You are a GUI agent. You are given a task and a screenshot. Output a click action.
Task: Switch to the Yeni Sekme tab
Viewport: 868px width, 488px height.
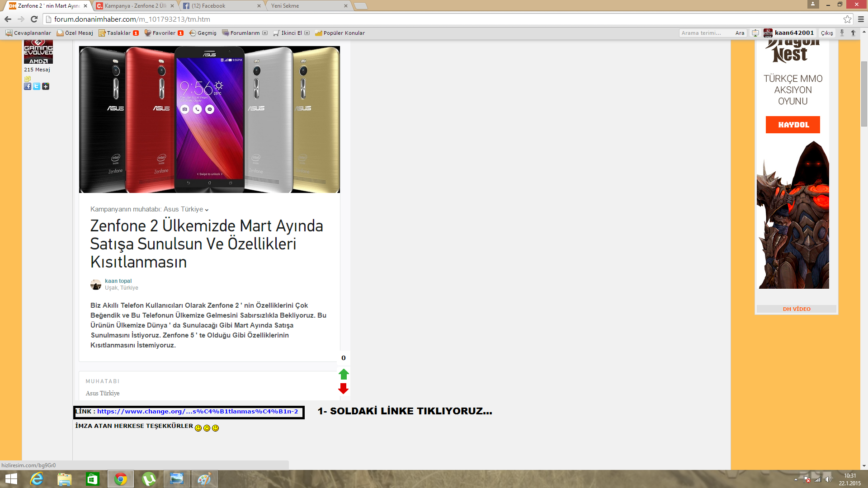(307, 6)
